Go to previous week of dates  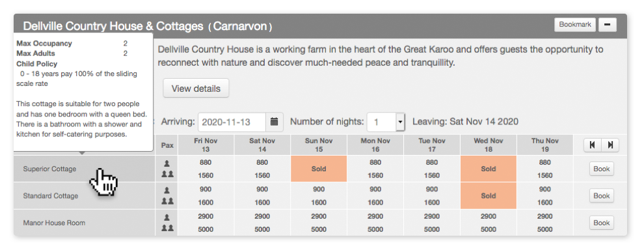point(593,145)
